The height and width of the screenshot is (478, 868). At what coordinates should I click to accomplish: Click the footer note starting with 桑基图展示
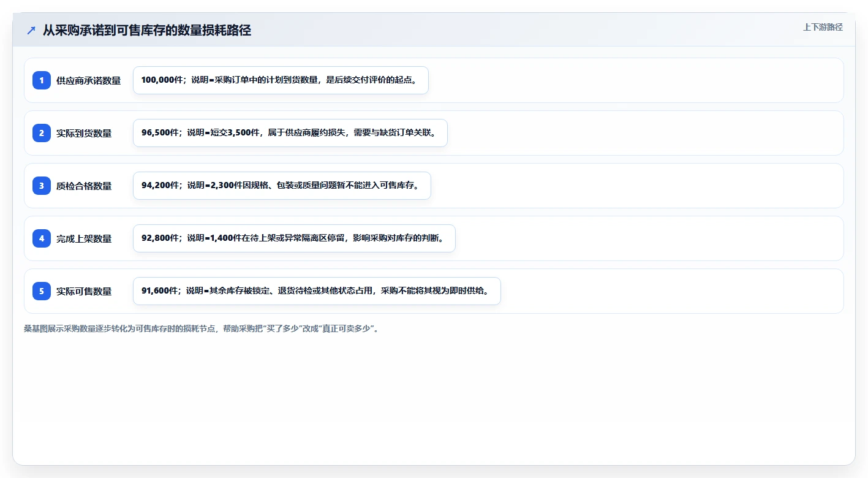point(202,328)
